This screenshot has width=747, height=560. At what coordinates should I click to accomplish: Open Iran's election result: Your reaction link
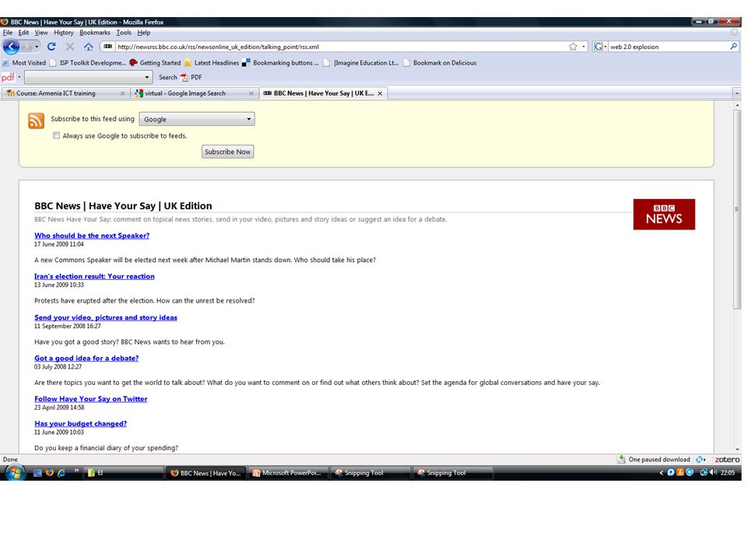[94, 276]
